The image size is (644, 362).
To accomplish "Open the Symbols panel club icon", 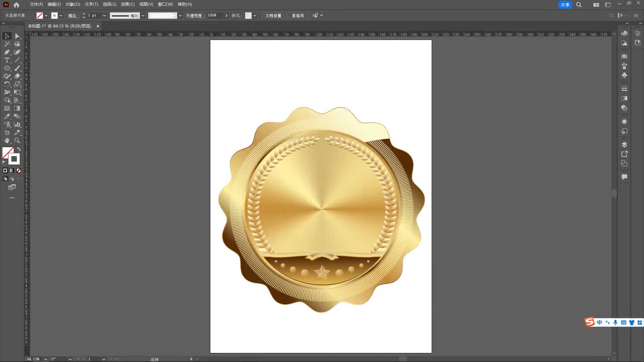I will pos(624,75).
